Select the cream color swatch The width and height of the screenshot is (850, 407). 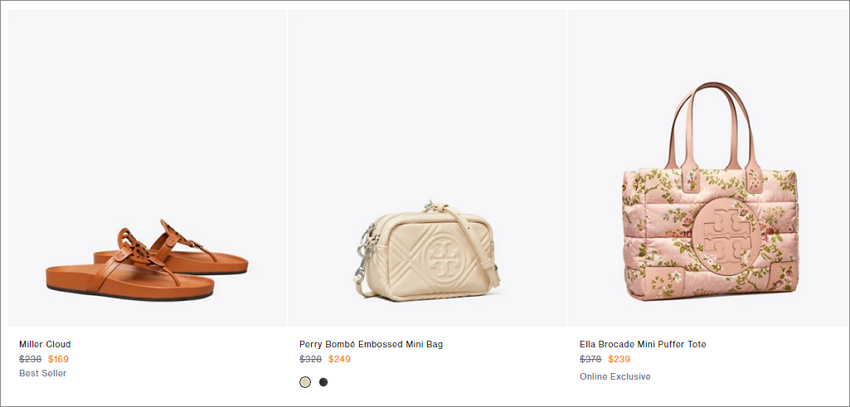tap(305, 382)
